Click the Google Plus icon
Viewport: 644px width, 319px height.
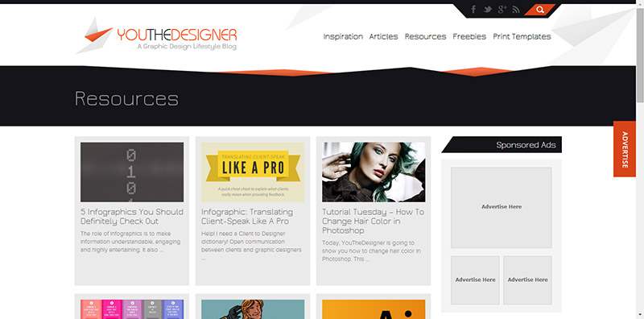(502, 10)
